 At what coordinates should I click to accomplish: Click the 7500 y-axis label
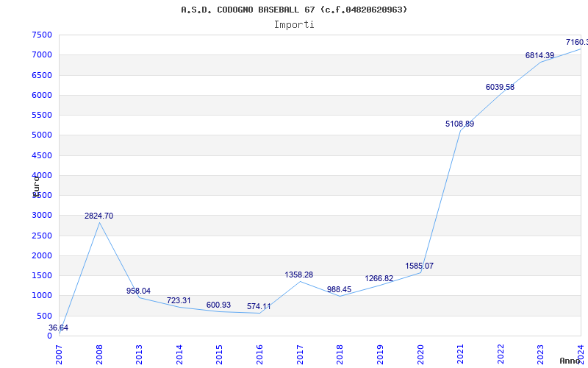(42, 35)
